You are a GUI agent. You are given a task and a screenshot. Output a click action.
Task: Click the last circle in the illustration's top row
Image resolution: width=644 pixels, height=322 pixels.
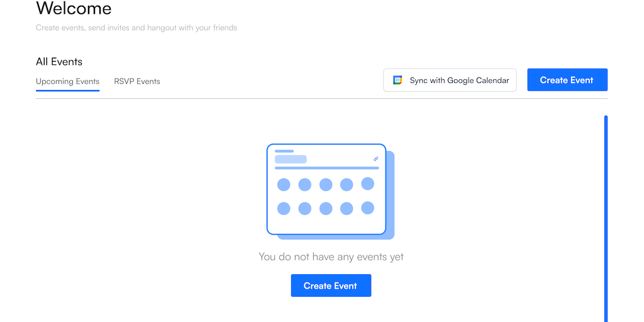coord(368,184)
